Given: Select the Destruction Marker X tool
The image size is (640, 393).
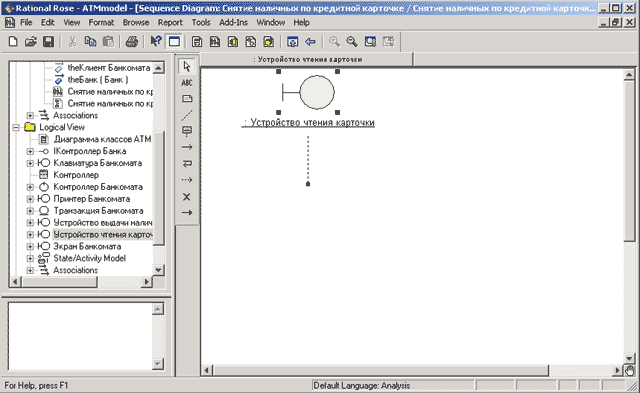Looking at the screenshot, I should [x=187, y=197].
